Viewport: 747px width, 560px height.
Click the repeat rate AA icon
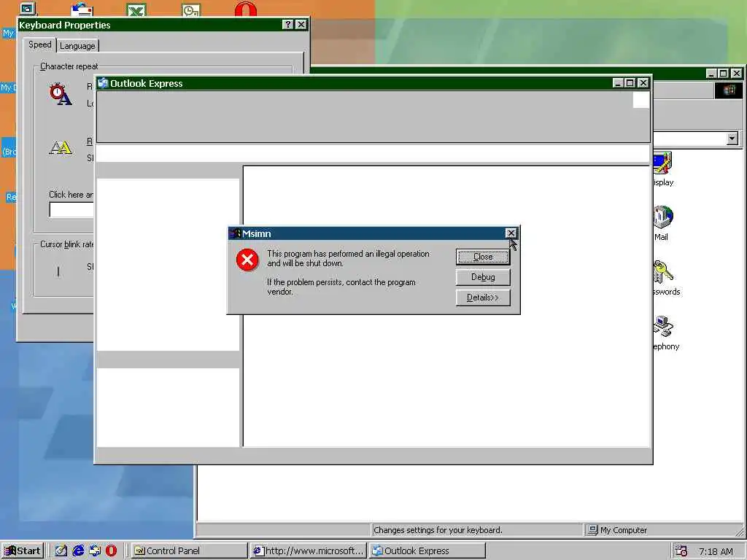[x=61, y=147]
